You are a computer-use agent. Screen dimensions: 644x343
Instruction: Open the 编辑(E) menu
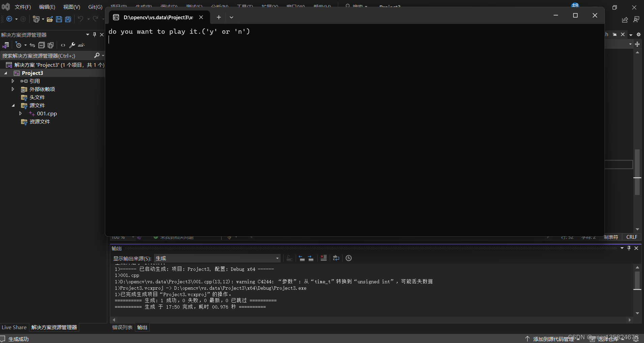(x=47, y=7)
